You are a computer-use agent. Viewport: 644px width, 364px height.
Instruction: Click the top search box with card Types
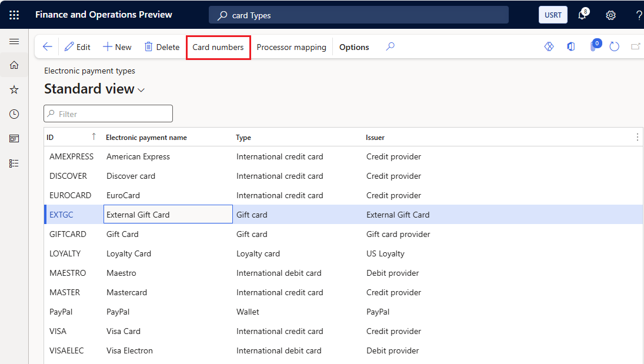359,15
